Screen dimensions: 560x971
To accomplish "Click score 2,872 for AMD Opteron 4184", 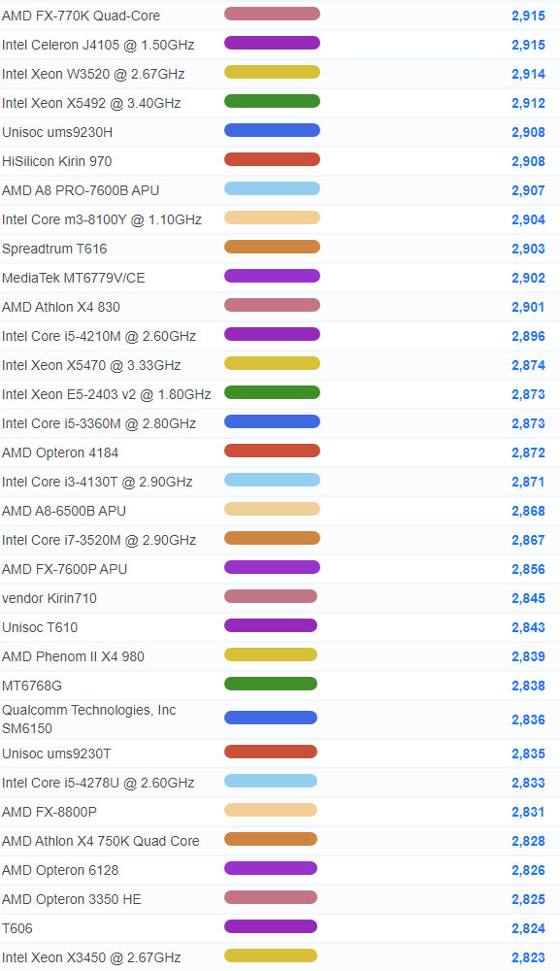I will tap(528, 452).
